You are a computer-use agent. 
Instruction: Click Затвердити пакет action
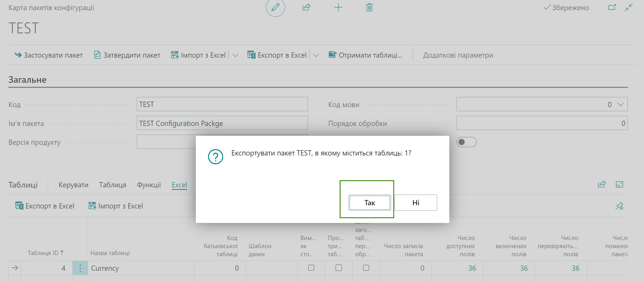(127, 55)
